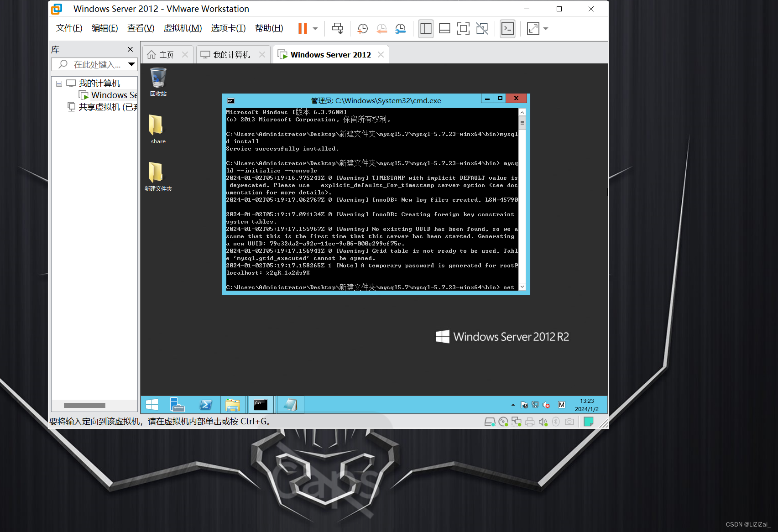Viewport: 778px width, 532px height.
Task: Send Ctrl+Alt+Del to the virtual machine
Action: (337, 28)
